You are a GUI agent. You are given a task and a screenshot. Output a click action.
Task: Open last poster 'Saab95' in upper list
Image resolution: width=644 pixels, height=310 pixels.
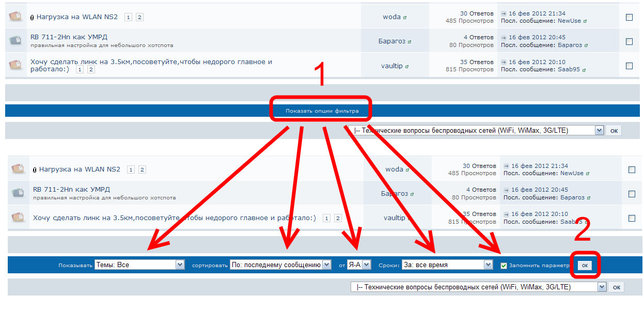point(569,69)
